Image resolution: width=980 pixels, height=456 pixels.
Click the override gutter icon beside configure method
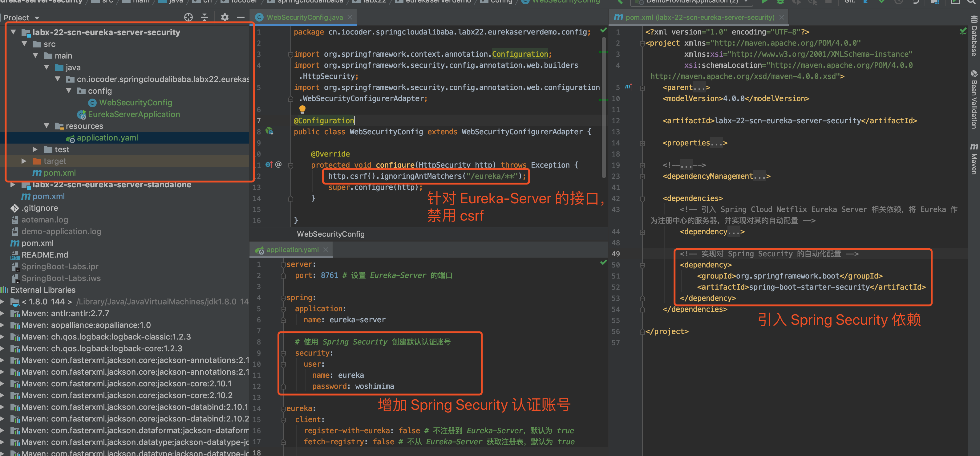pyautogui.click(x=269, y=165)
